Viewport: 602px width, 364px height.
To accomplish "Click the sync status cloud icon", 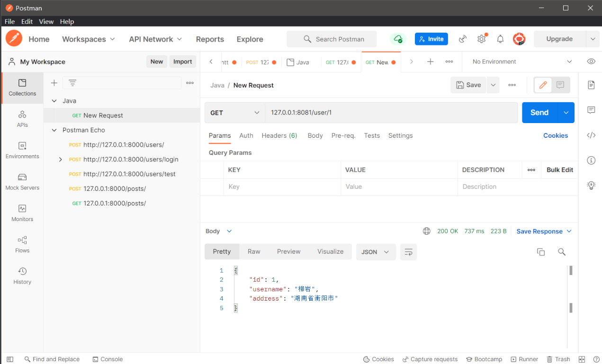I will coord(398,39).
